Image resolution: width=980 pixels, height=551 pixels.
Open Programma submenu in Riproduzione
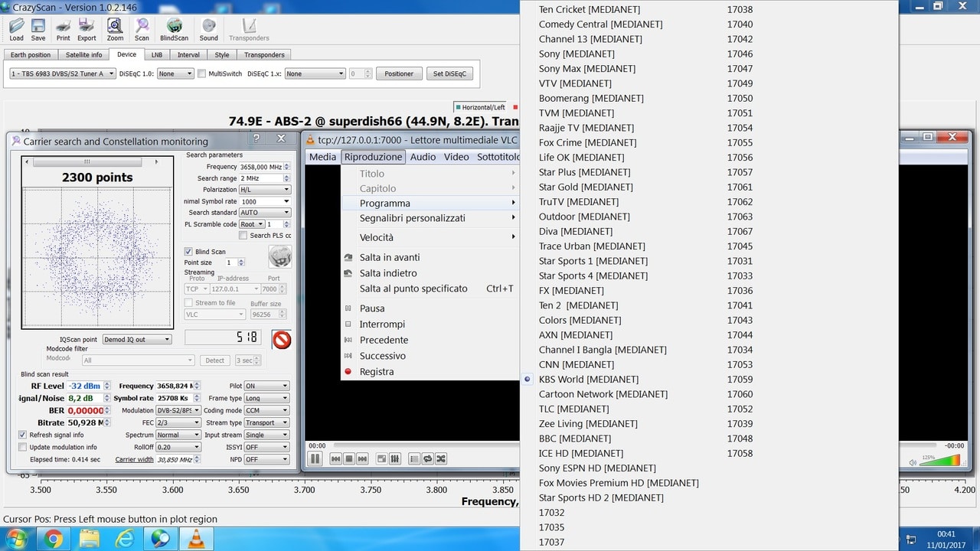pyautogui.click(x=430, y=203)
